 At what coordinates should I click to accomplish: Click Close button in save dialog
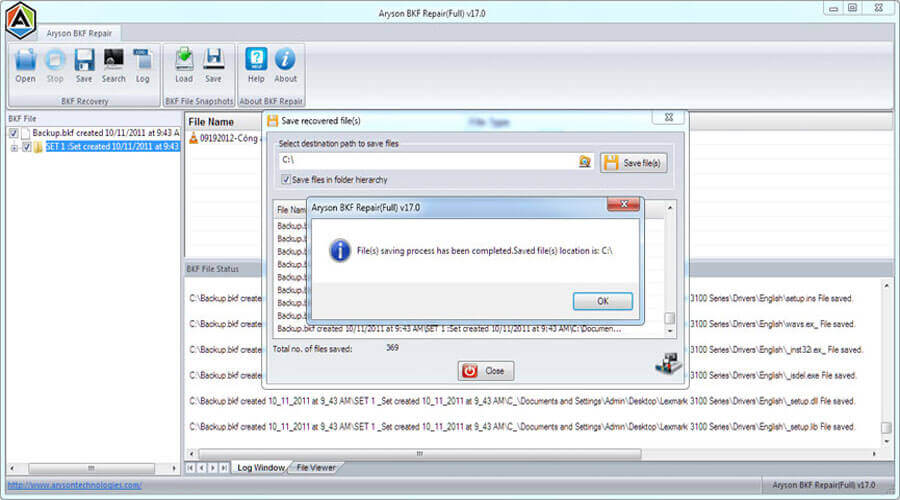pyautogui.click(x=486, y=371)
